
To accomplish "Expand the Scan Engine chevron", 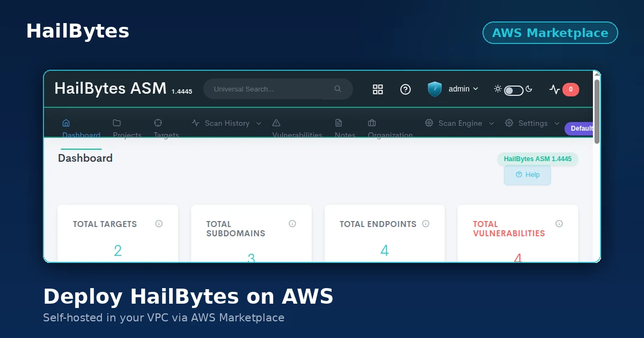I will point(492,123).
